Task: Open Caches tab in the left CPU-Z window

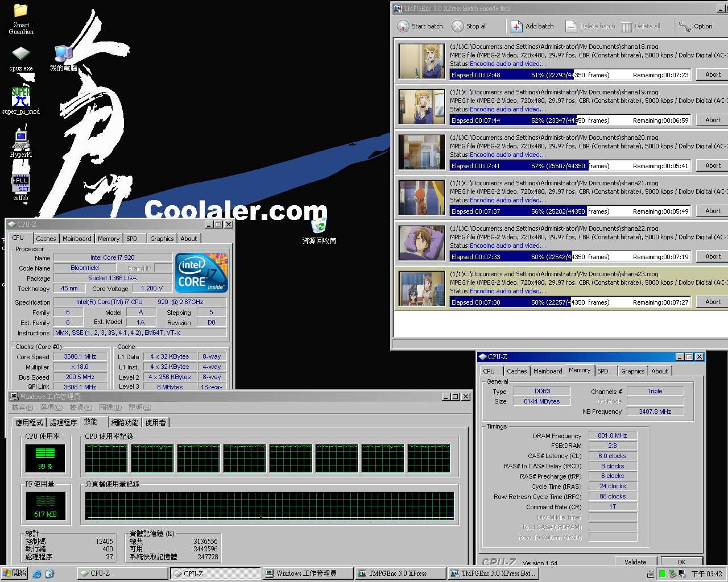Action: click(46, 239)
